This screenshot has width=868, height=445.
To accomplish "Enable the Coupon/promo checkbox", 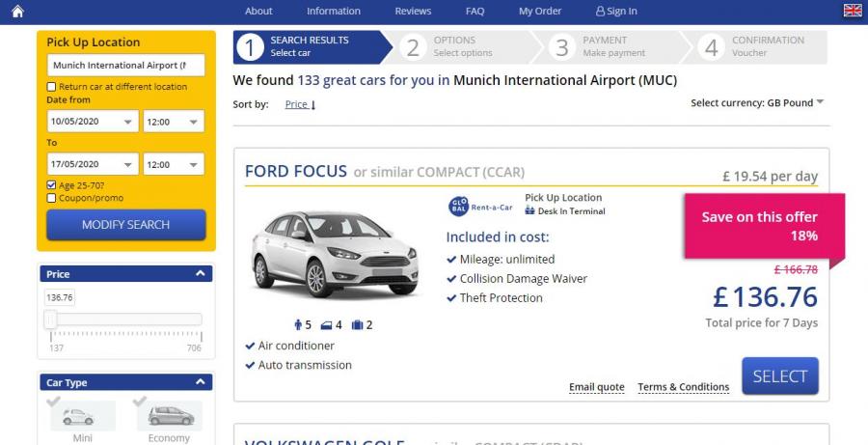I will (51, 199).
